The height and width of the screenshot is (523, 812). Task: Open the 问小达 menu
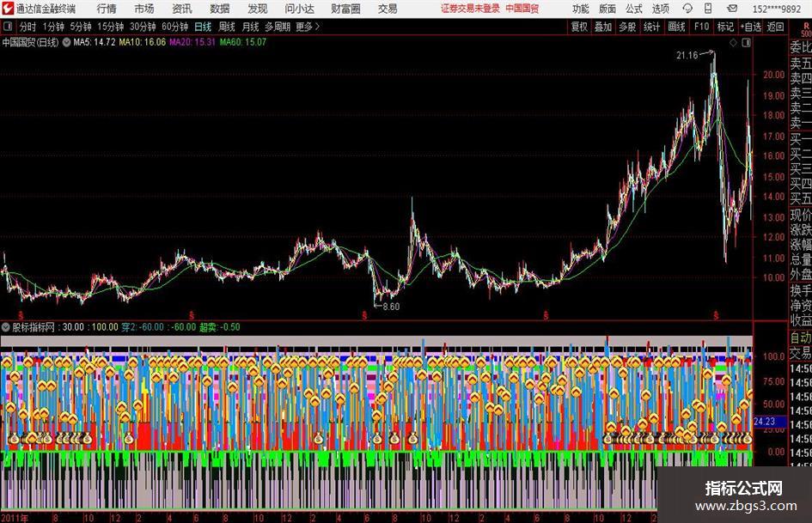(x=299, y=9)
